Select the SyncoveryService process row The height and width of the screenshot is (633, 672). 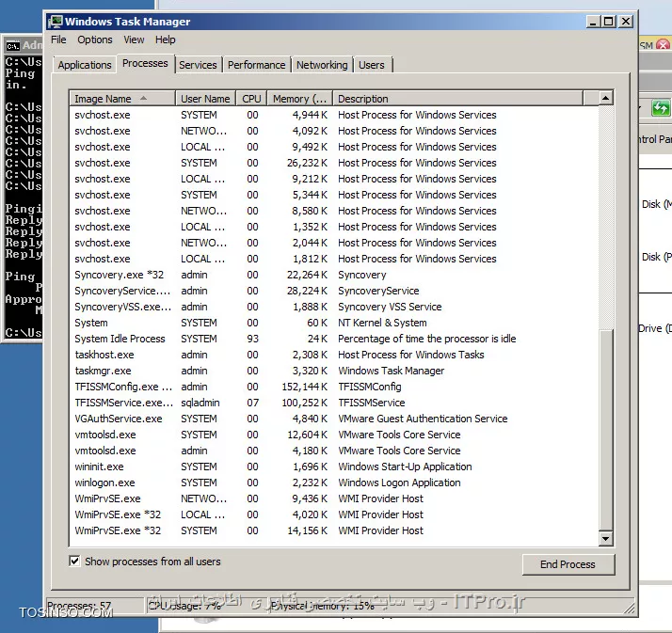[333, 291]
